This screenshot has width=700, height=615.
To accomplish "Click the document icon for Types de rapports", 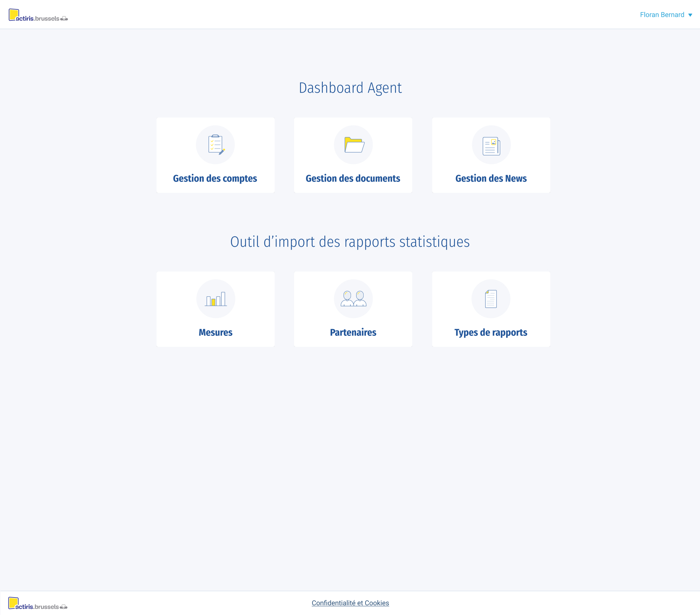I will pyautogui.click(x=491, y=299).
